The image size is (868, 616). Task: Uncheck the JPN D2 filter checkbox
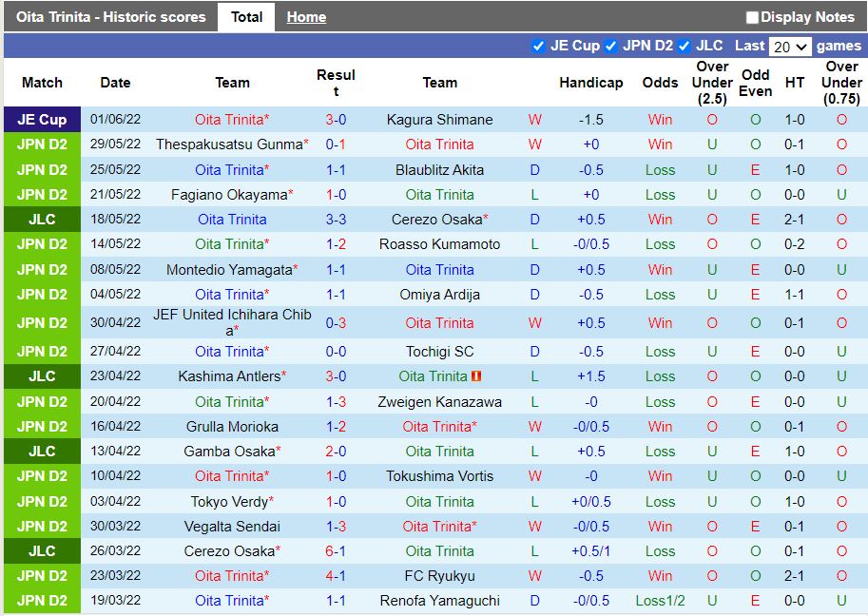click(610, 46)
